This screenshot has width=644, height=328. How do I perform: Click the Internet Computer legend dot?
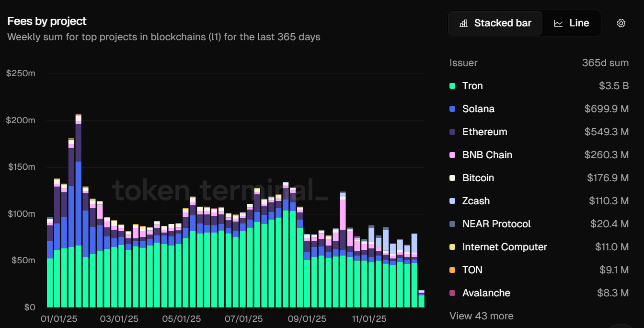pyautogui.click(x=452, y=247)
